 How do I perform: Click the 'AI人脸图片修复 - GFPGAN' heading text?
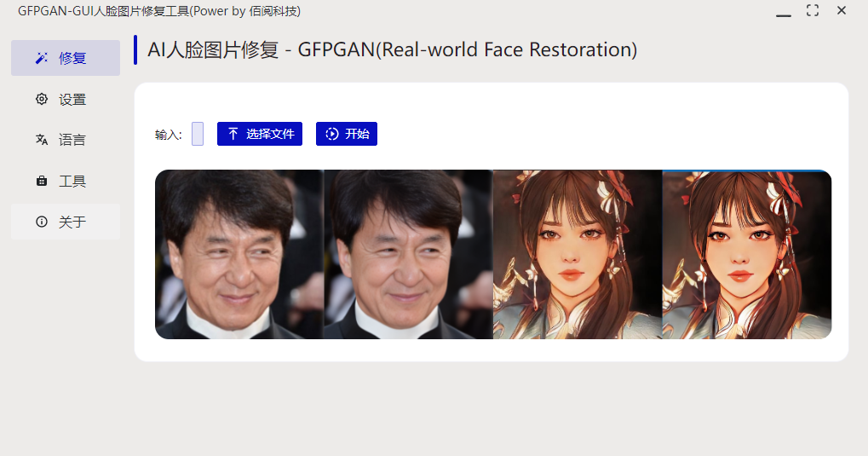click(393, 50)
